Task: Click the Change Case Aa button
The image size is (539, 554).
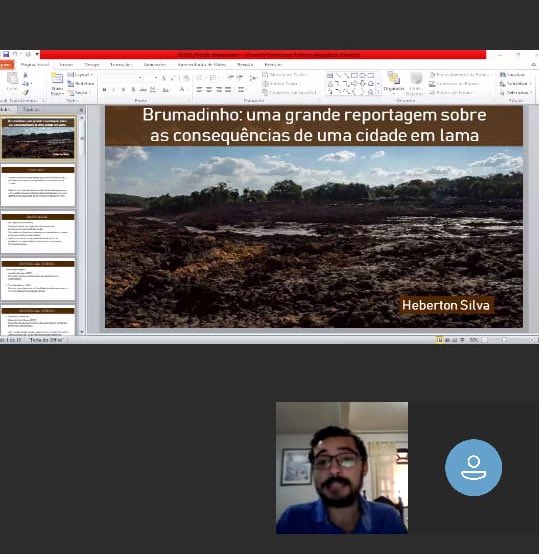Action: click(166, 90)
